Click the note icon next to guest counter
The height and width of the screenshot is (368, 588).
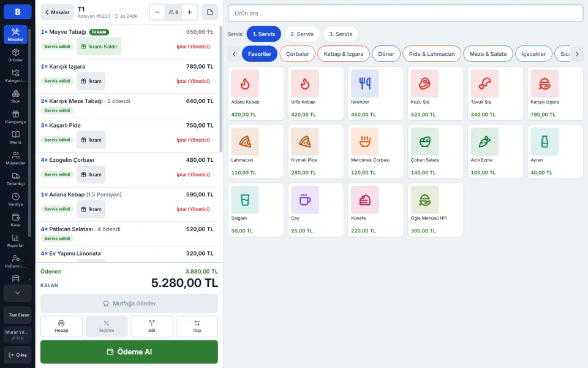pyautogui.click(x=209, y=12)
